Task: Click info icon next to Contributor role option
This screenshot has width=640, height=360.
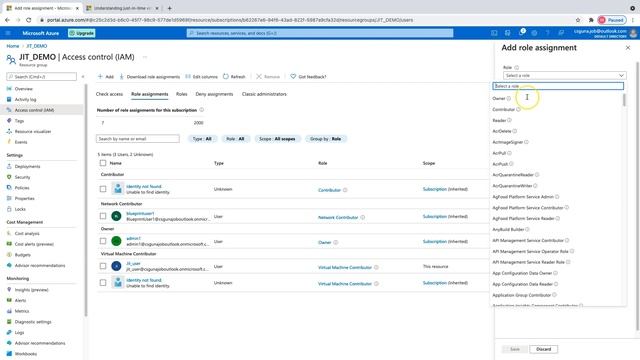Action: click(x=518, y=109)
